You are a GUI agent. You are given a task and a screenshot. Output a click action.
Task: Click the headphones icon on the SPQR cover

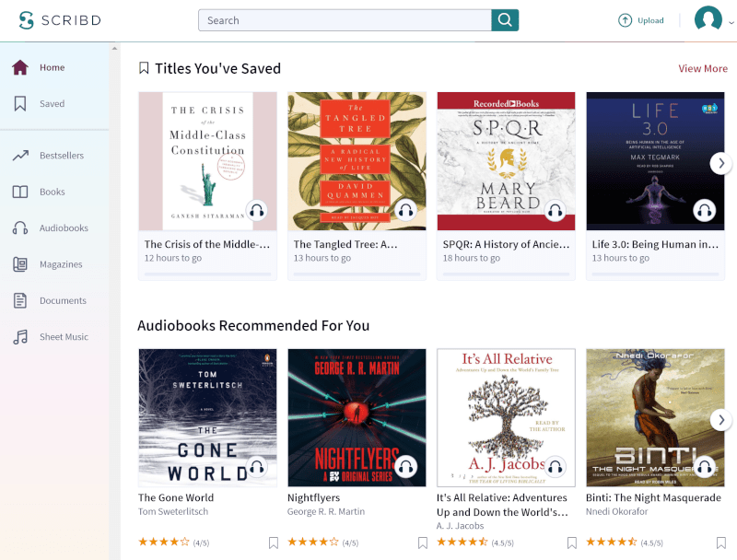556,211
